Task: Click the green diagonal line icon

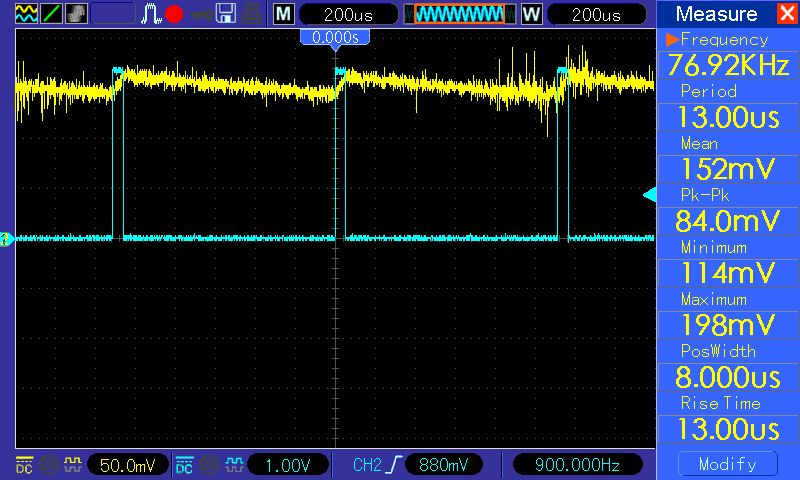Action: click(x=51, y=14)
